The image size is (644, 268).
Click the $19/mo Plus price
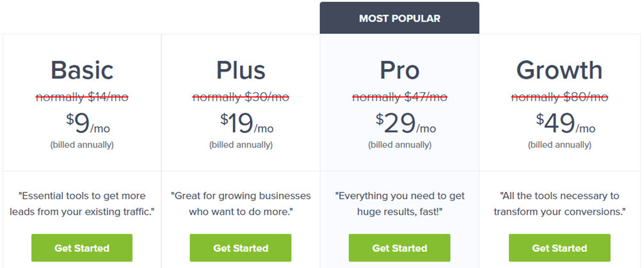pyautogui.click(x=247, y=123)
